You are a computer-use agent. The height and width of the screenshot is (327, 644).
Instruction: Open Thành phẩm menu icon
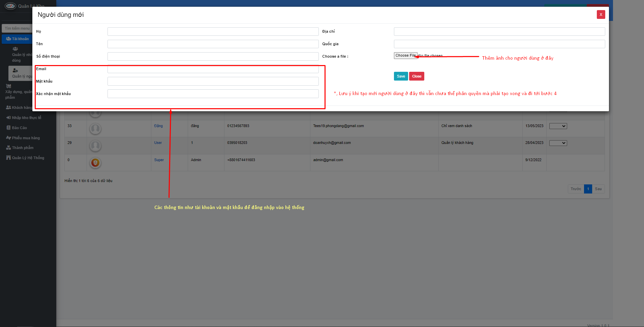pos(8,148)
